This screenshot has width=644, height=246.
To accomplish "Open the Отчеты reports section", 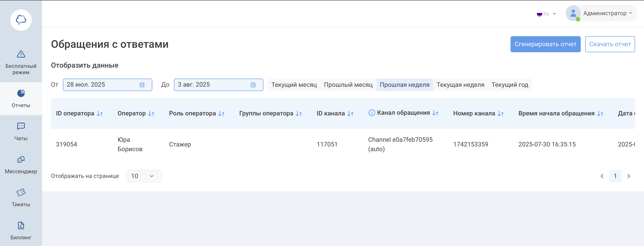I will (x=21, y=98).
